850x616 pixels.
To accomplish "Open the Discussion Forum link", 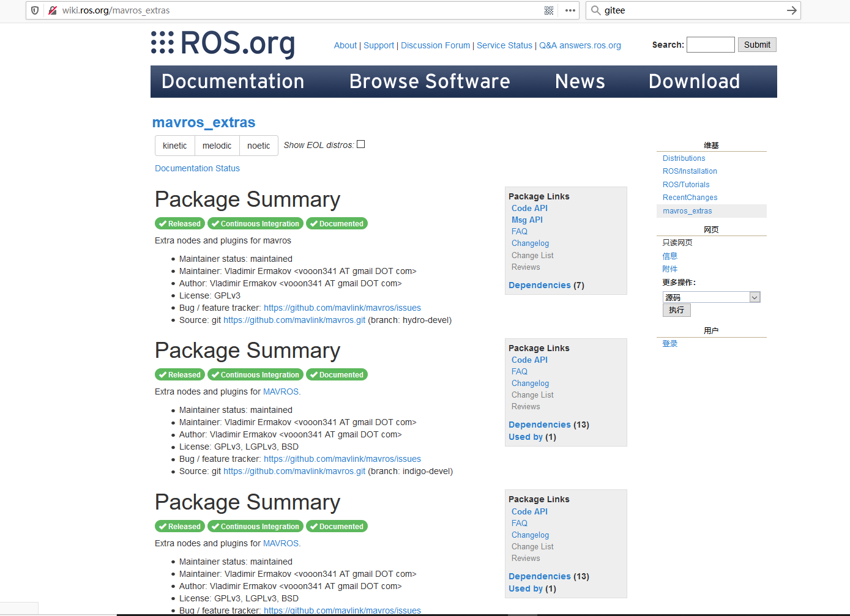I will (x=436, y=45).
